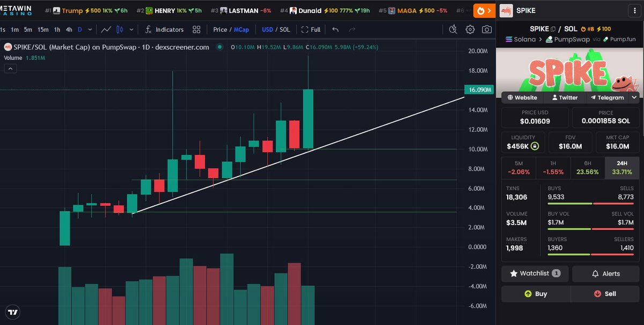Open Alerts for SPIKE
The width and height of the screenshot is (644, 325).
pyautogui.click(x=605, y=273)
